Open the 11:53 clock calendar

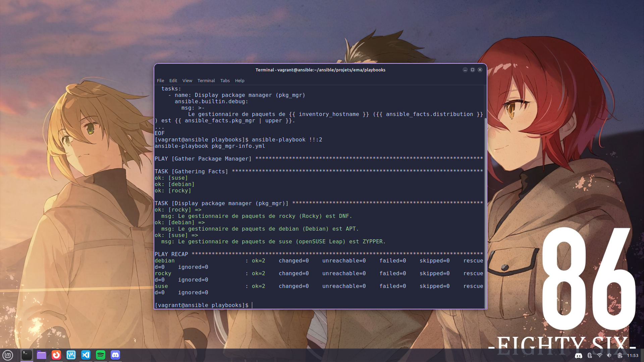(633, 356)
